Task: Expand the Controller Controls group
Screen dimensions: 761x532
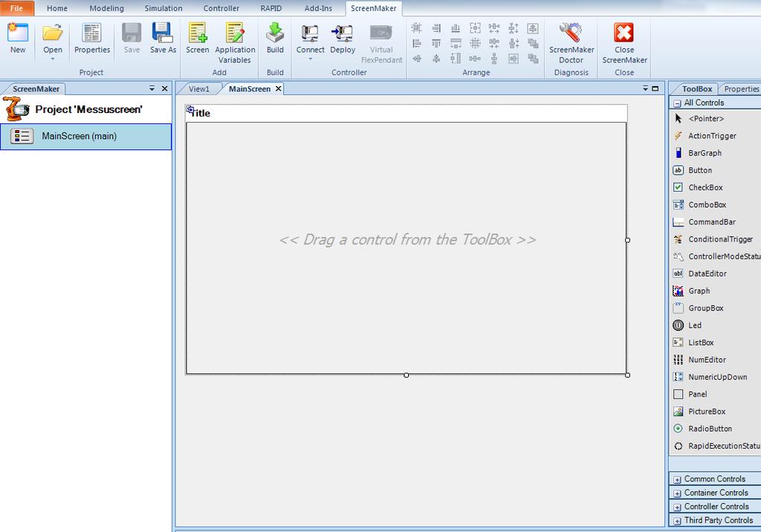Action: (677, 507)
